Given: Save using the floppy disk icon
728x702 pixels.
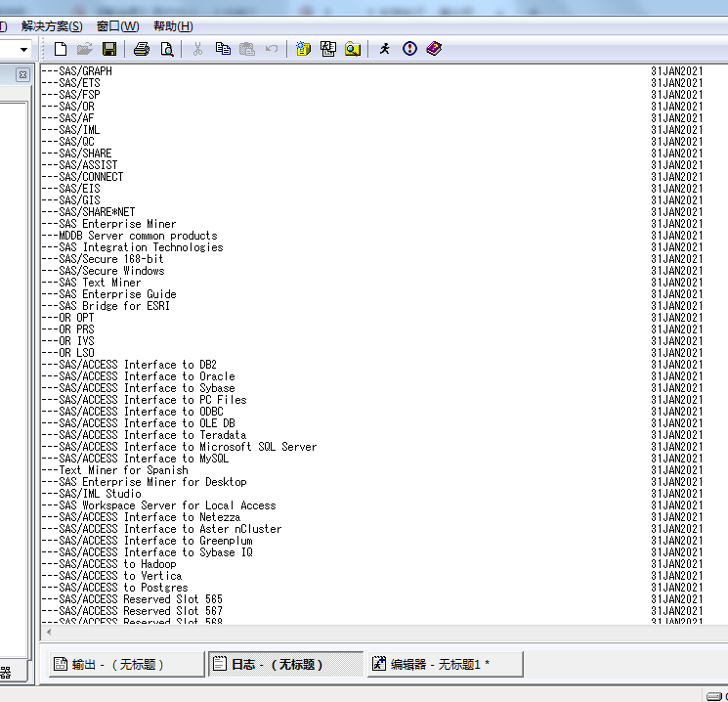Looking at the screenshot, I should point(109,49).
